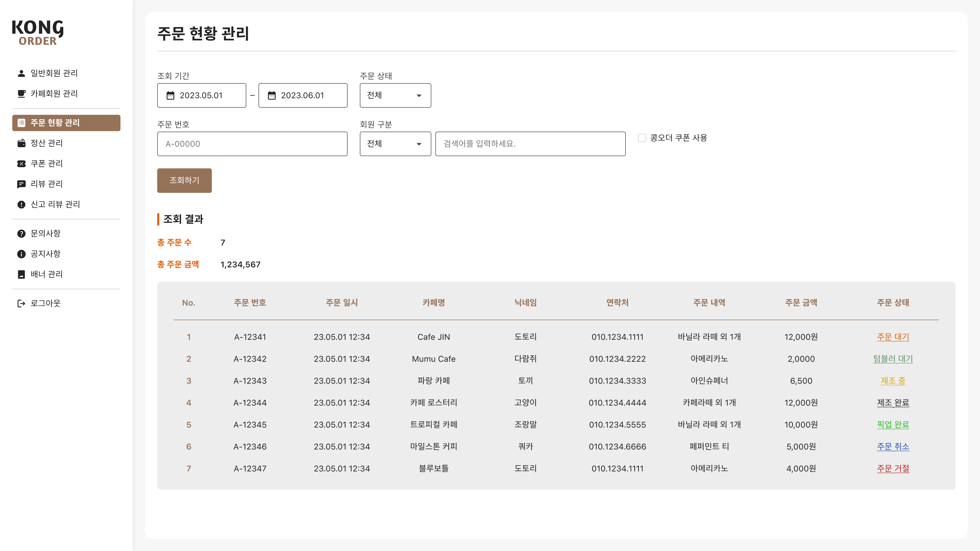The height and width of the screenshot is (551, 980).
Task: Open 카페회원 관리 menu
Action: [66, 94]
